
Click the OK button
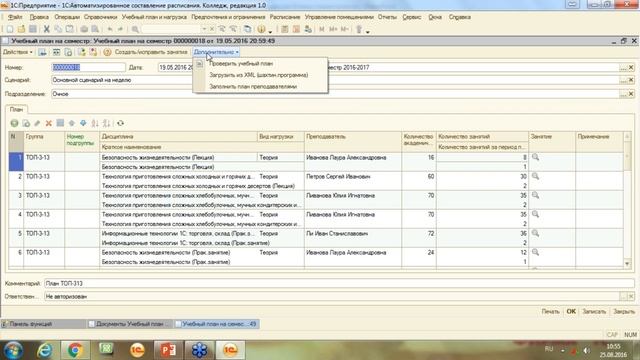click(571, 311)
